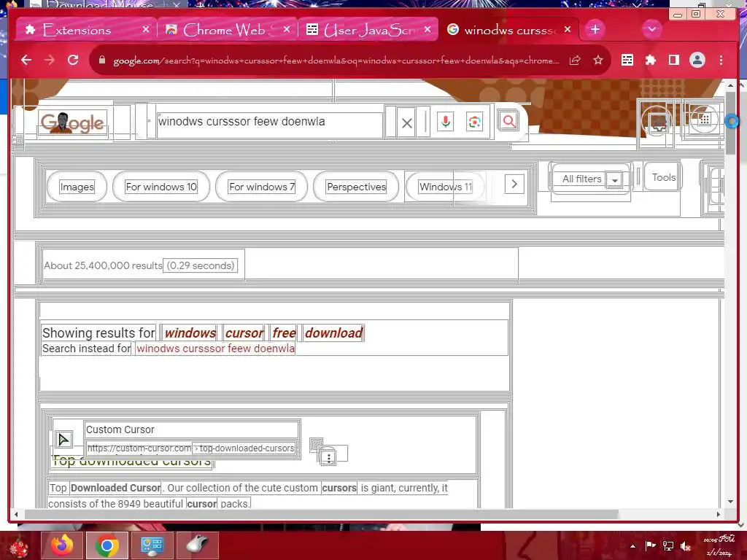Go back to the previous page
Screen dimensions: 747x560
[x=26, y=60]
